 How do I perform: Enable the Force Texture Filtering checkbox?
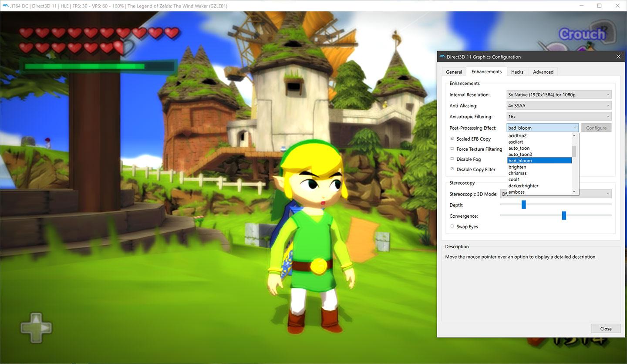click(452, 149)
